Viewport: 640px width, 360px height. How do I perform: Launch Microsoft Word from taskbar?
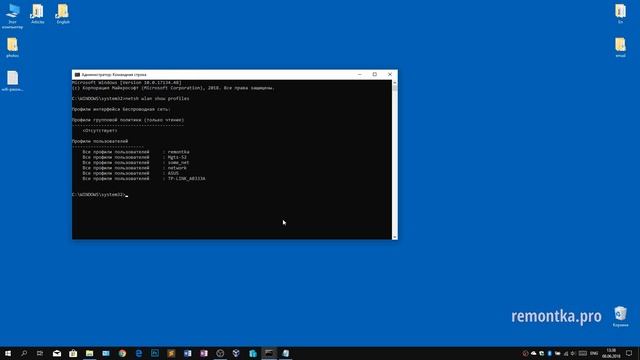pyautogui.click(x=188, y=353)
